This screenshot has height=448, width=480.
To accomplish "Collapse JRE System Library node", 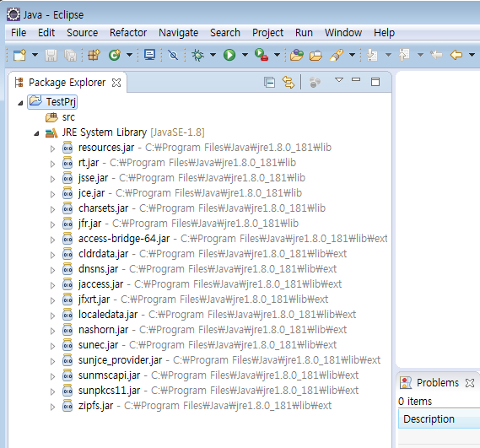I will [36, 133].
